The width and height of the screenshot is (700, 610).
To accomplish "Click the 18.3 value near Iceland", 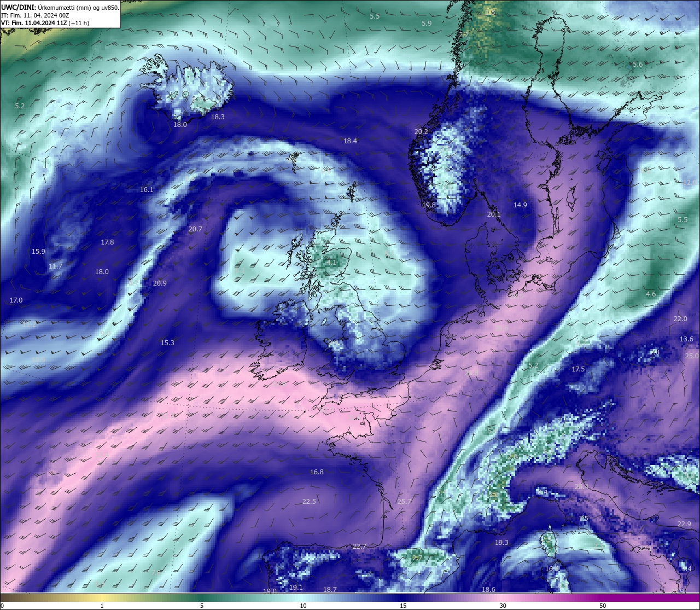I will click(218, 117).
